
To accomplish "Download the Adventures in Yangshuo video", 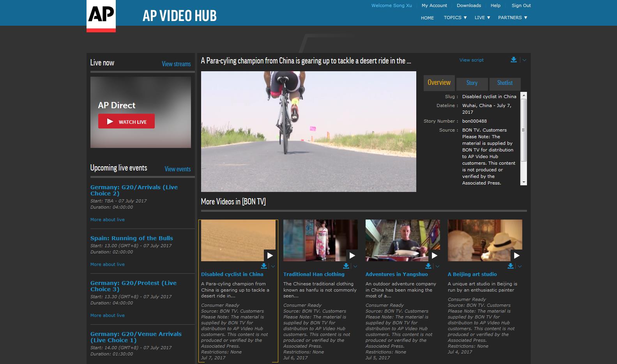I will (x=428, y=266).
